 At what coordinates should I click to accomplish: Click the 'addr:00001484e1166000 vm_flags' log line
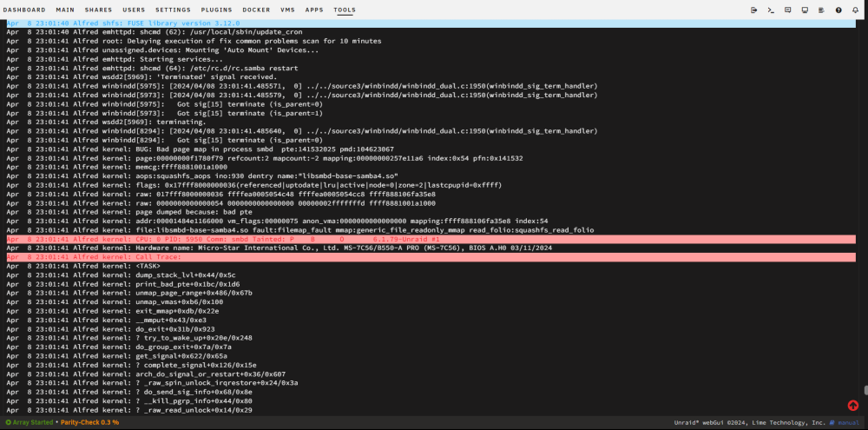click(278, 222)
